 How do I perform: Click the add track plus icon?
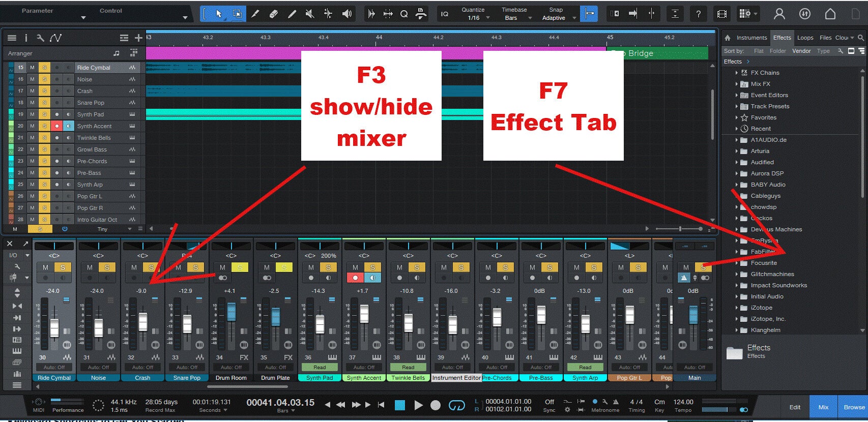138,38
